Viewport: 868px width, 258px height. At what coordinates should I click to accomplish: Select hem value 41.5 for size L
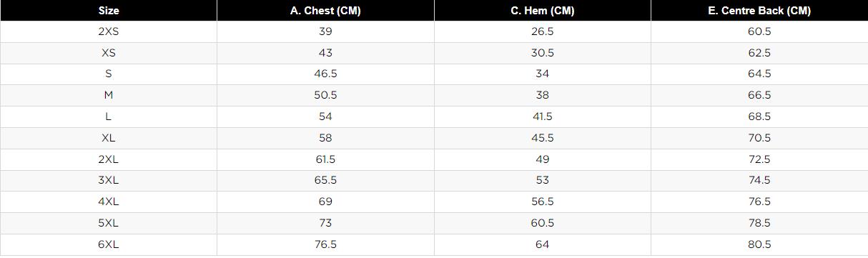coord(543,116)
